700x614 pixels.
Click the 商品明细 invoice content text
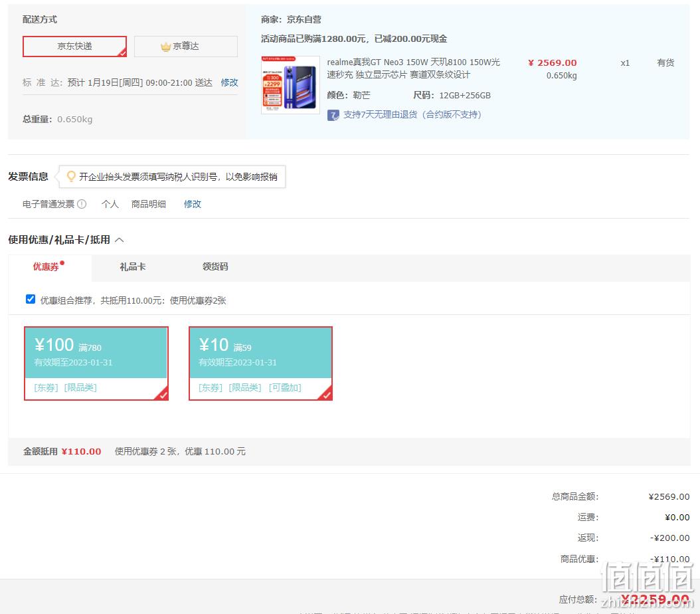pos(149,204)
